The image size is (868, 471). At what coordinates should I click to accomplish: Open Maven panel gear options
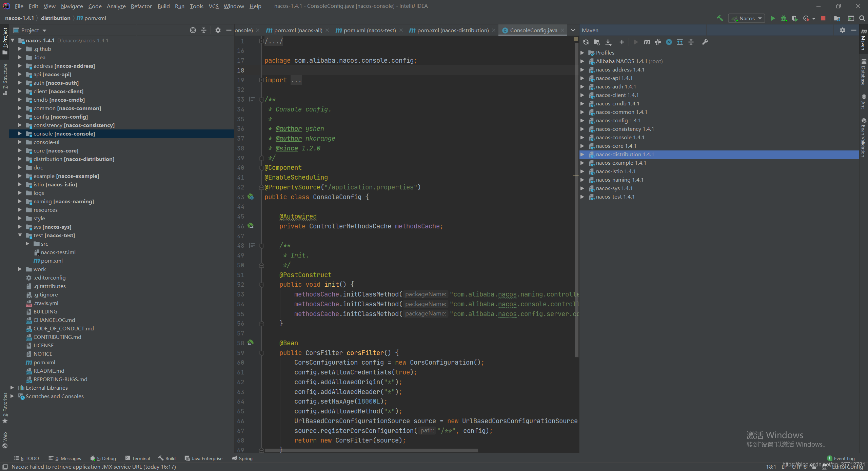pyautogui.click(x=843, y=30)
